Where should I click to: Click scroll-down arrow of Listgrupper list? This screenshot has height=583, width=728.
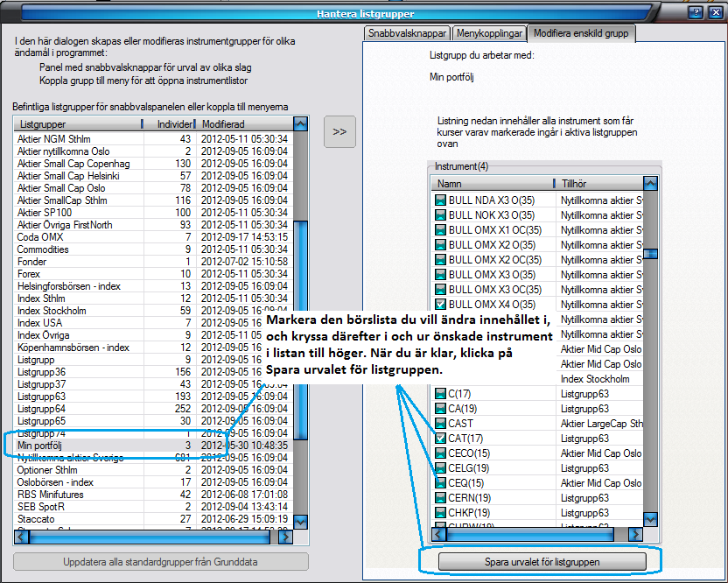[301, 522]
